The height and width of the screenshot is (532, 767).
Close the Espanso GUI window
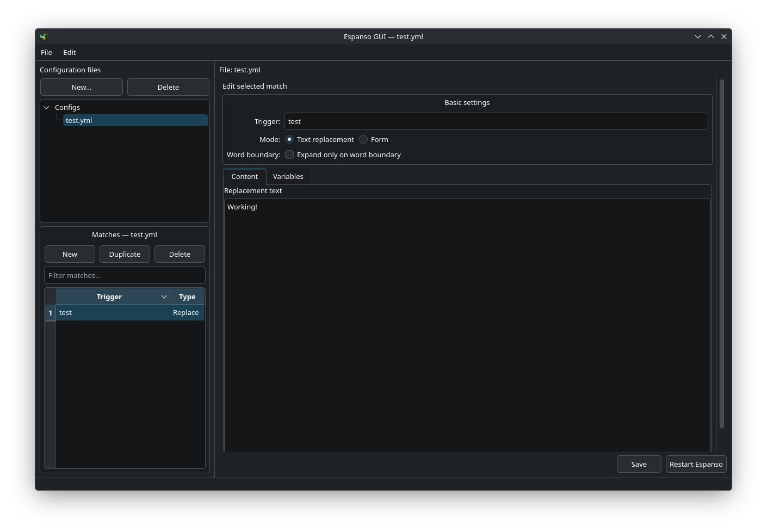[724, 36]
